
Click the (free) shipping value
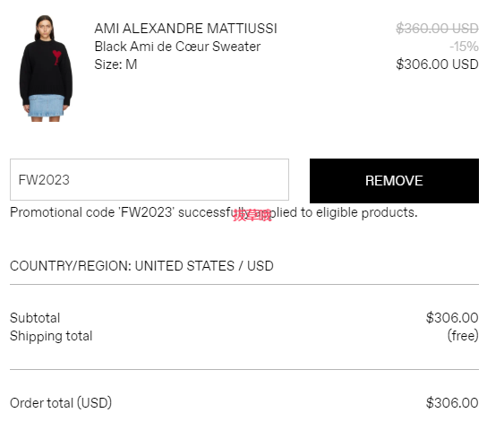pyautogui.click(x=463, y=336)
